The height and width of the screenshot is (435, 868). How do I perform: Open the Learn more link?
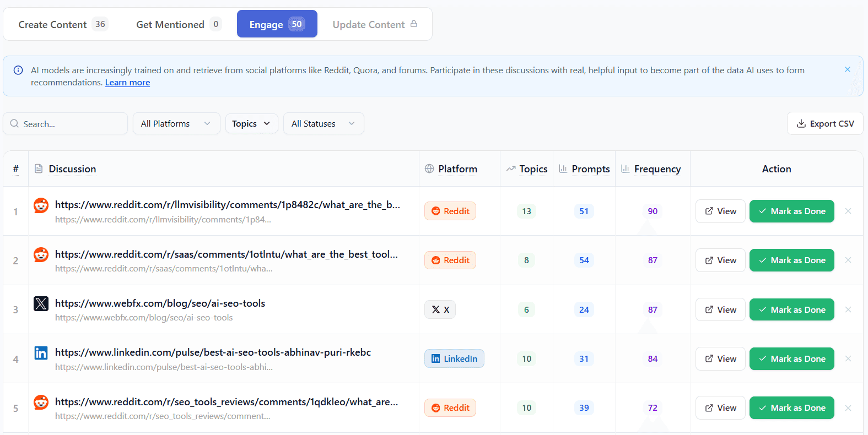click(127, 83)
